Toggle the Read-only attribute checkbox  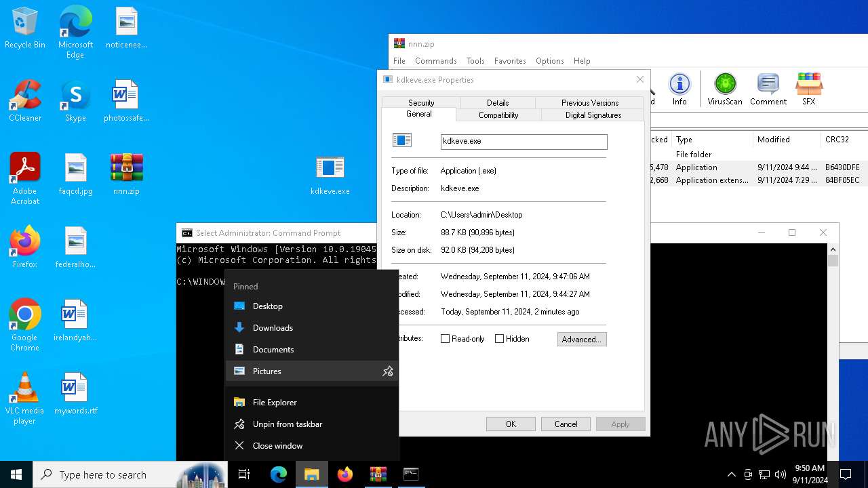point(445,339)
